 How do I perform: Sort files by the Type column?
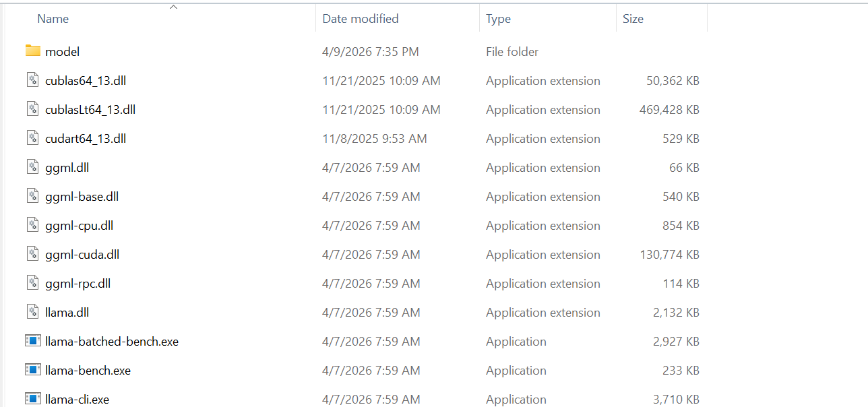(x=498, y=18)
